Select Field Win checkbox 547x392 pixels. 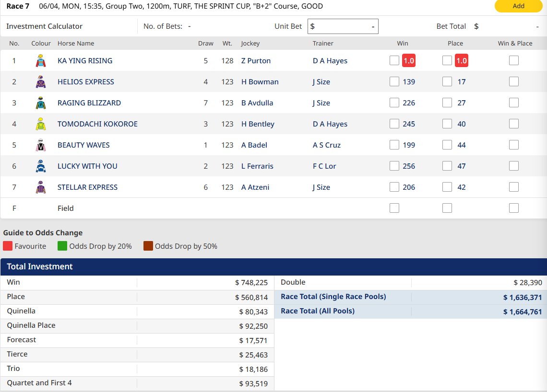[x=394, y=208]
